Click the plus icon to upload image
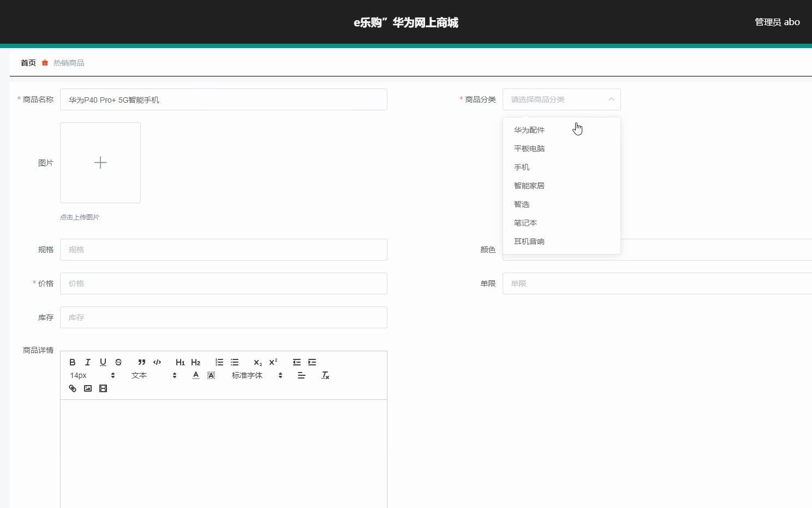 click(100, 163)
